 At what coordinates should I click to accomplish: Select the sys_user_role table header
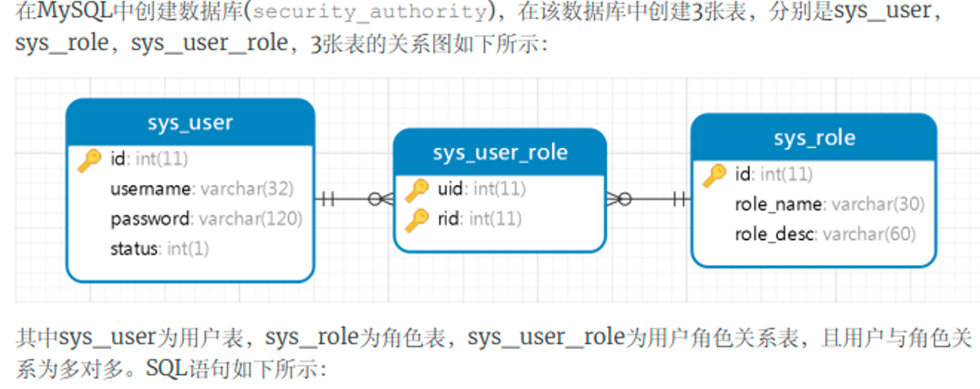[x=499, y=152]
